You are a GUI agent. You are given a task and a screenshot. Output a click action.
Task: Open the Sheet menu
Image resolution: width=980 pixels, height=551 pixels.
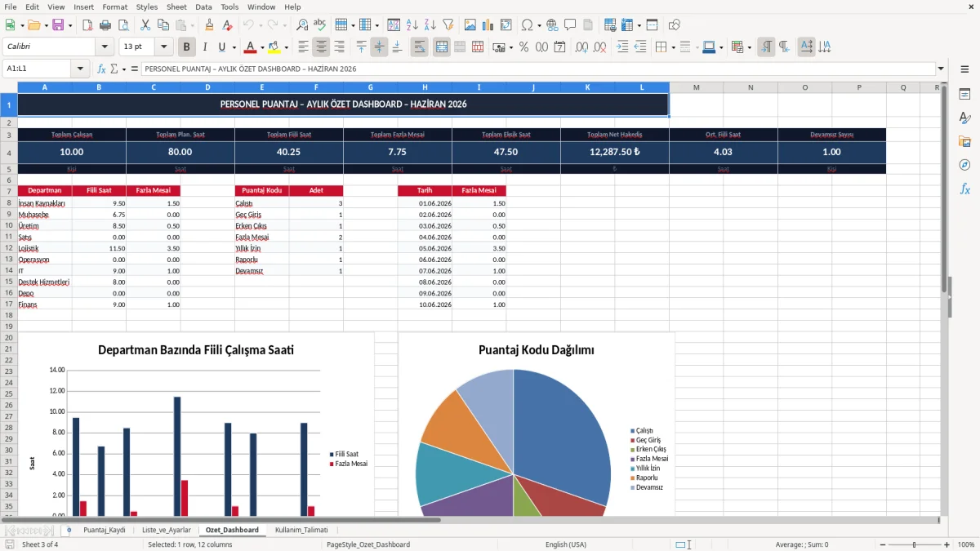pyautogui.click(x=176, y=7)
